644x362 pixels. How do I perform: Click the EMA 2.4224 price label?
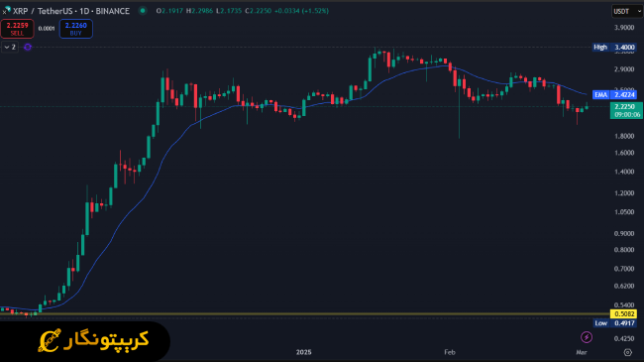click(x=615, y=95)
